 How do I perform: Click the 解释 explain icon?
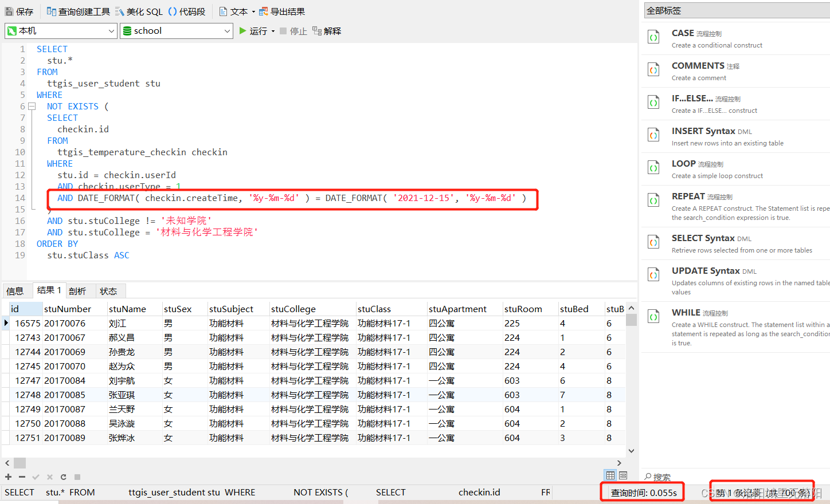317,31
